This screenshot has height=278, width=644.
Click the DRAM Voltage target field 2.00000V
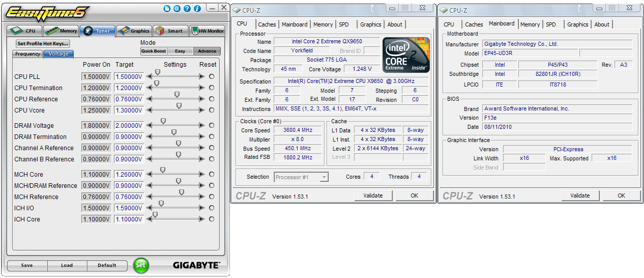pos(129,125)
